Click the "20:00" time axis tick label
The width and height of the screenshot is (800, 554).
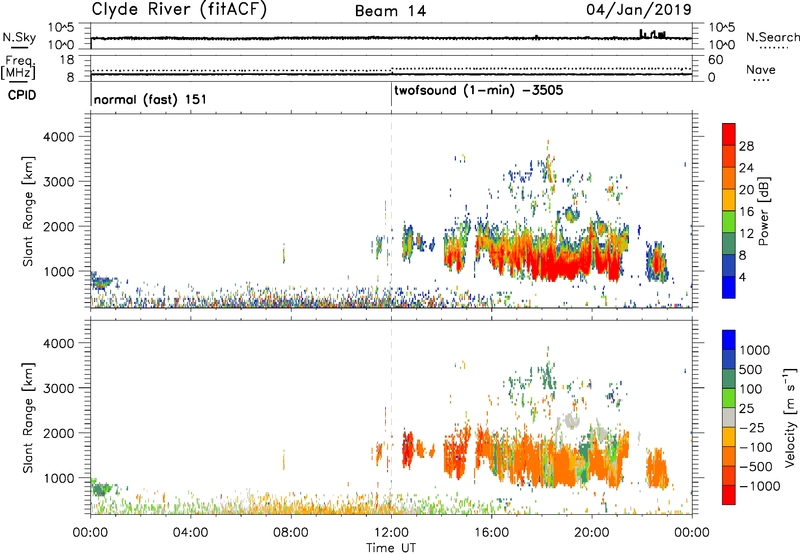click(591, 533)
